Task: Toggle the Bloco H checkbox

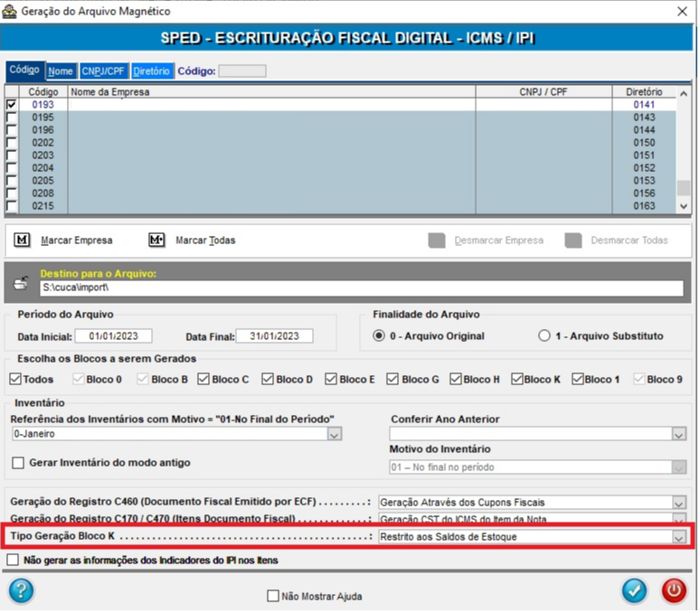Action: click(456, 379)
